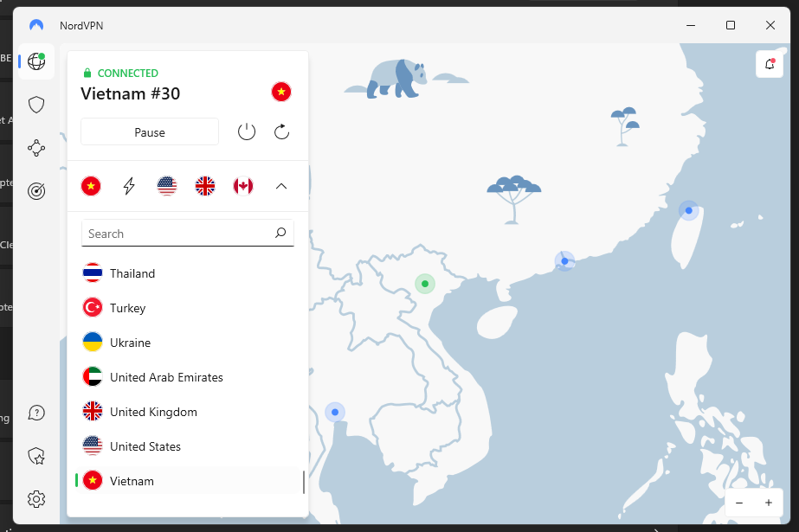Select United Kingdom flag in recent connections

point(205,186)
